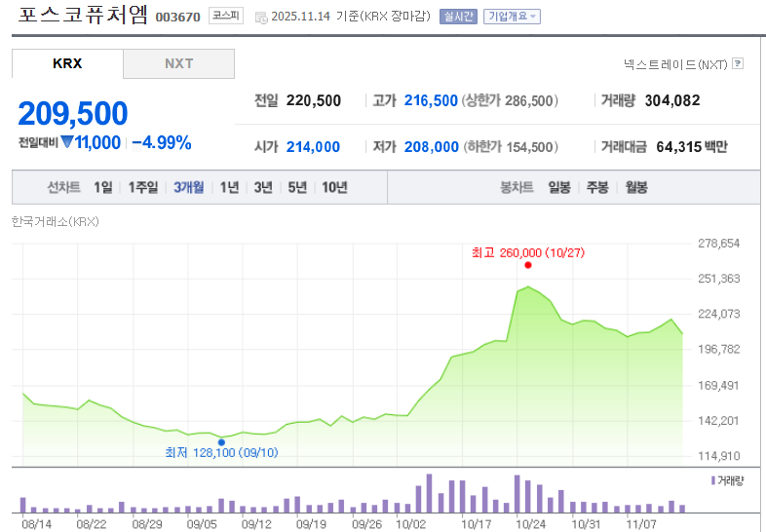Click the lower limit 하한가 154,500 text

coord(511,146)
